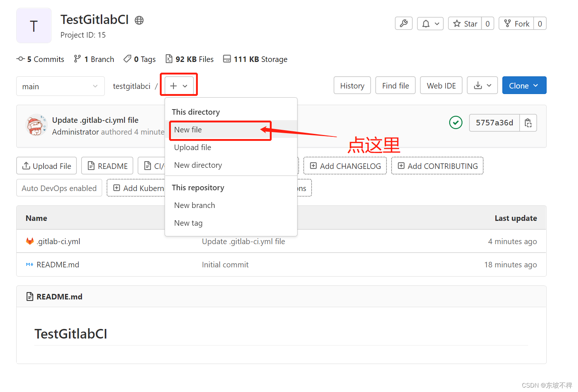Click the commits icon beside 5 Commits
578x392 pixels.
[21, 59]
